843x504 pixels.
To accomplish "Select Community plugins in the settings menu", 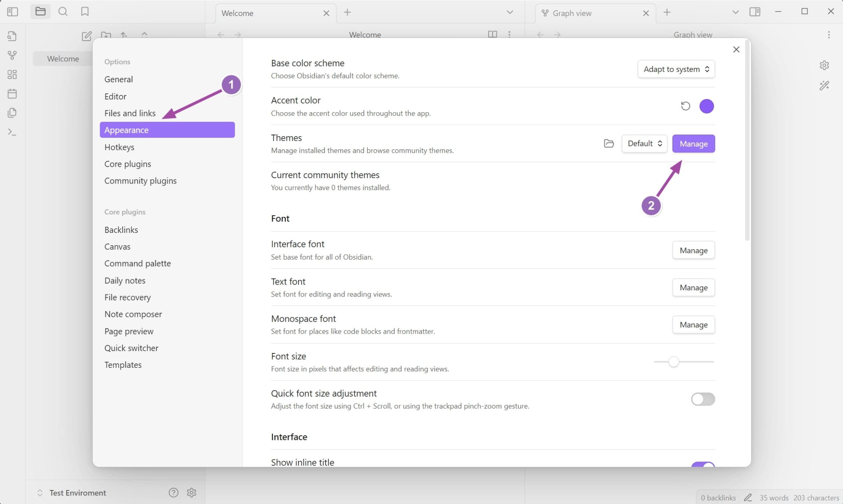I will (140, 180).
